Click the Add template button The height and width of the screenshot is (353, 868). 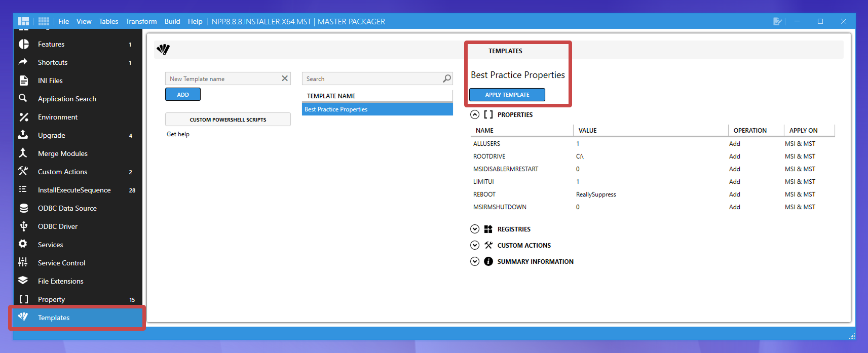(x=183, y=95)
